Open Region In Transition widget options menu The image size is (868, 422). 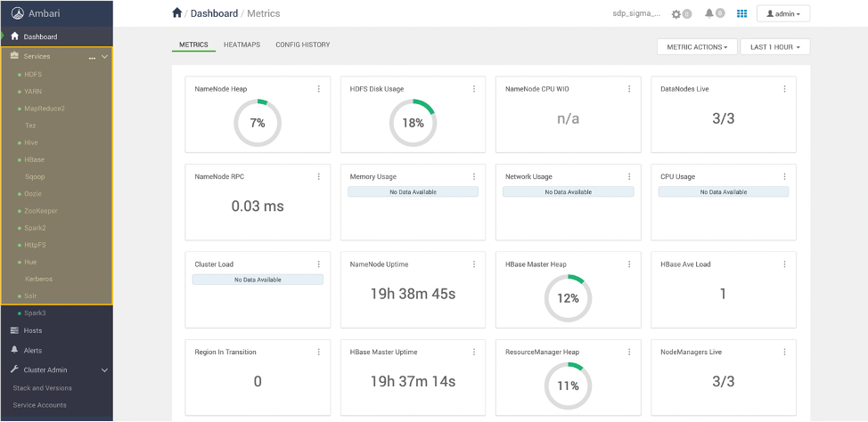pyautogui.click(x=319, y=352)
